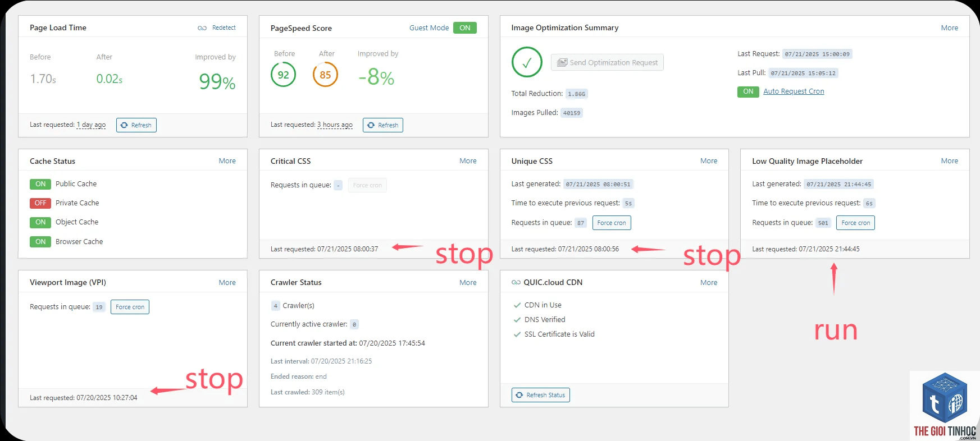Click Total Reduction value 1.86G

click(576, 94)
